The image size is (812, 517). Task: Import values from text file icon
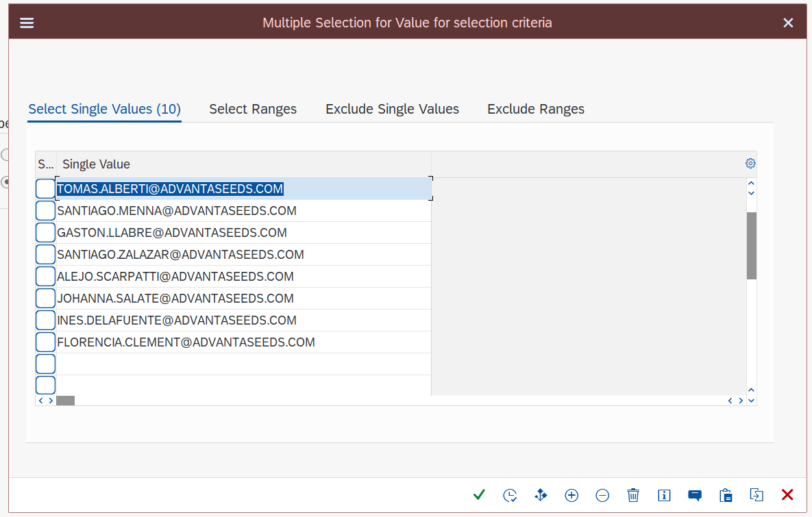[756, 495]
